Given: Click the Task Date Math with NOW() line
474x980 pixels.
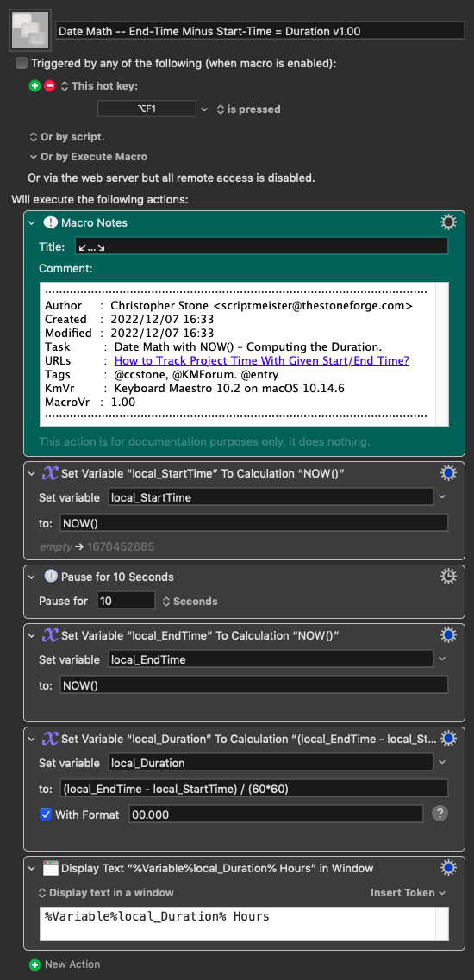Looking at the screenshot, I should (213, 346).
